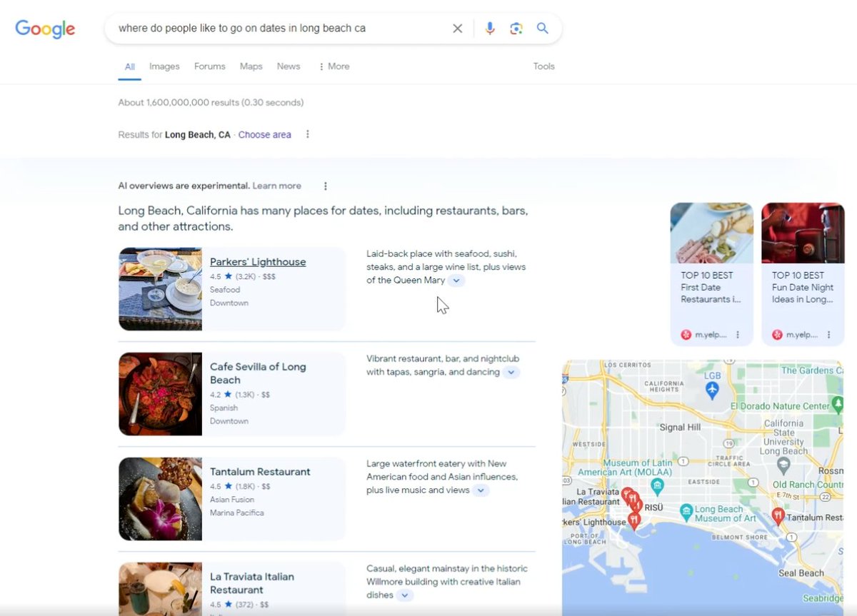
Task: Click Yelp icon on Fun Date Night card
Action: (777, 335)
